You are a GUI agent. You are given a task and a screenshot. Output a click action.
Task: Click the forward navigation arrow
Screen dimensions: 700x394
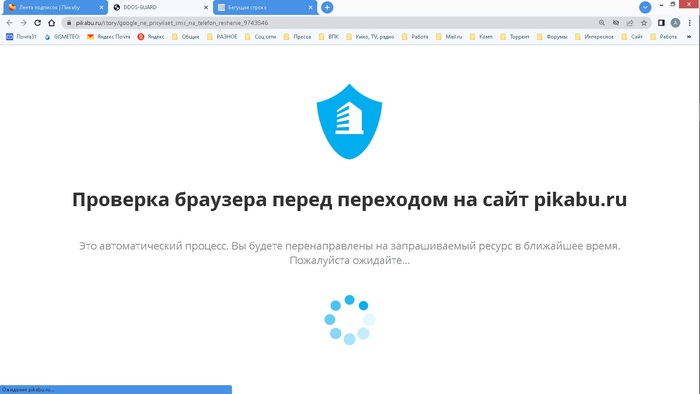(23, 23)
